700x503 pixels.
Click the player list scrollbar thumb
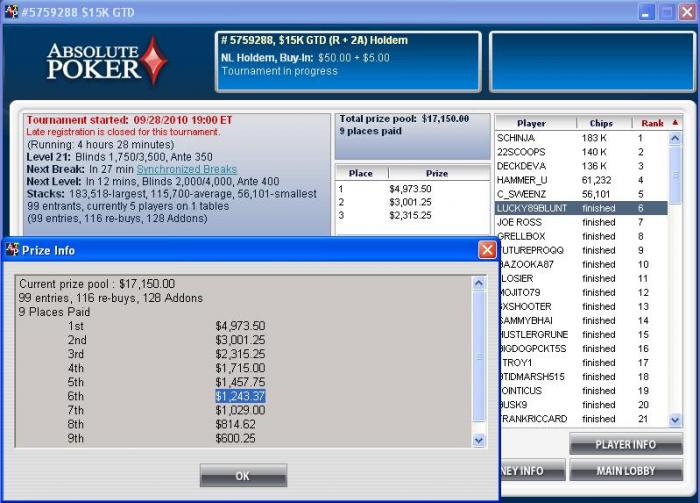(675, 175)
